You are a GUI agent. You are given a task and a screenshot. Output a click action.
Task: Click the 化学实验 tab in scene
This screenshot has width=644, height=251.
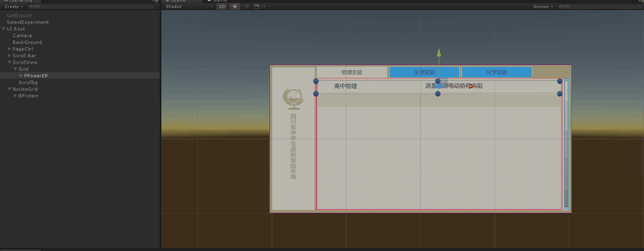point(497,72)
